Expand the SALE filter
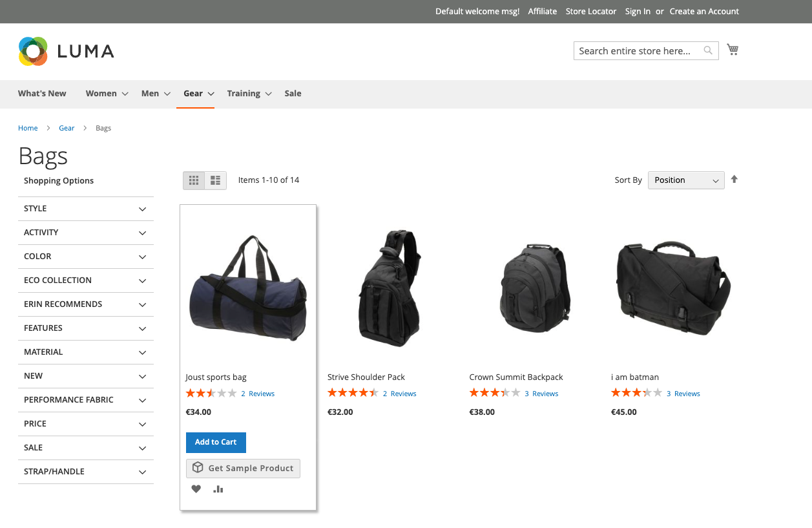The width and height of the screenshot is (812, 528). [x=86, y=448]
